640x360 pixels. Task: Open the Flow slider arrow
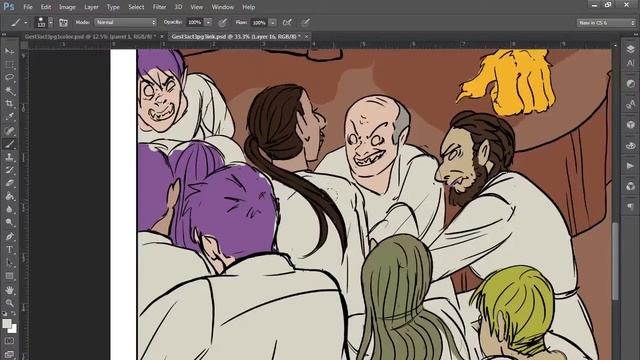pos(273,22)
